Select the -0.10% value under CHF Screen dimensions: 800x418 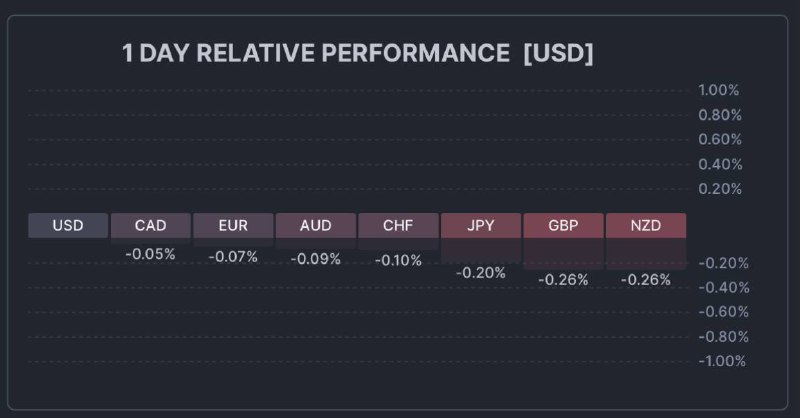398,260
